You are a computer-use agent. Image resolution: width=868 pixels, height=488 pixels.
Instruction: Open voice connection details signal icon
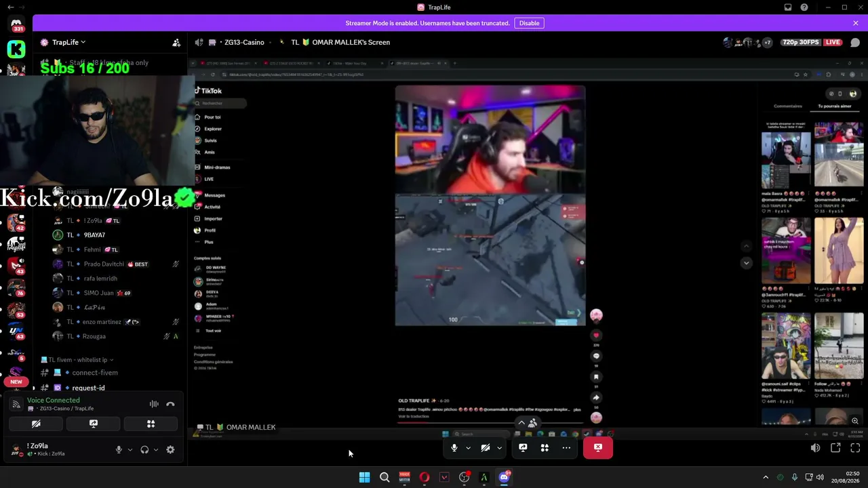(x=16, y=404)
